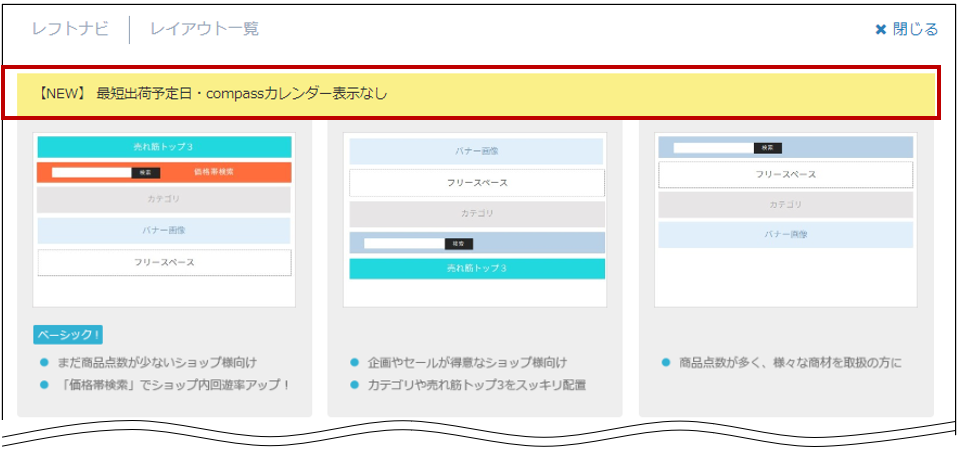
Task: Click the レイアウト一覧 heading
Action: tap(205, 29)
